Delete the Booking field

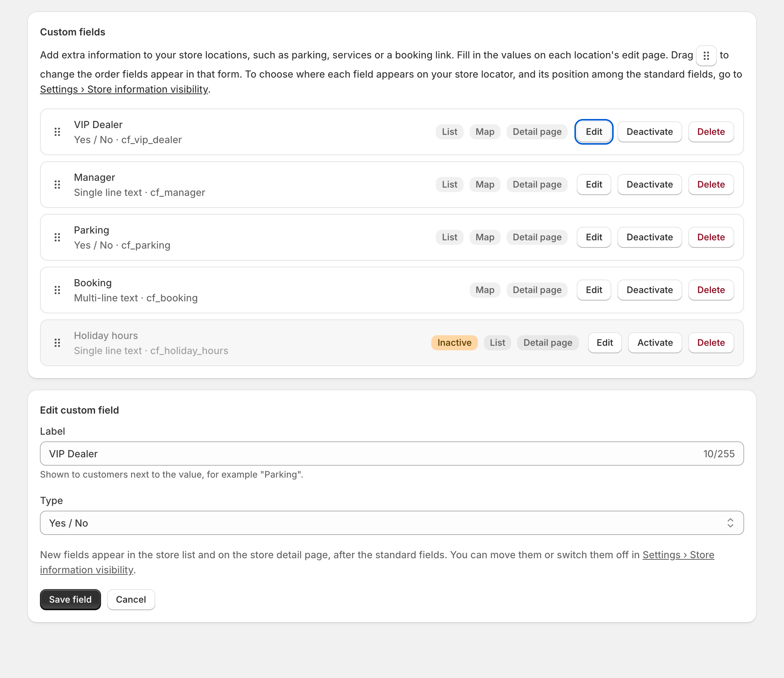click(711, 290)
